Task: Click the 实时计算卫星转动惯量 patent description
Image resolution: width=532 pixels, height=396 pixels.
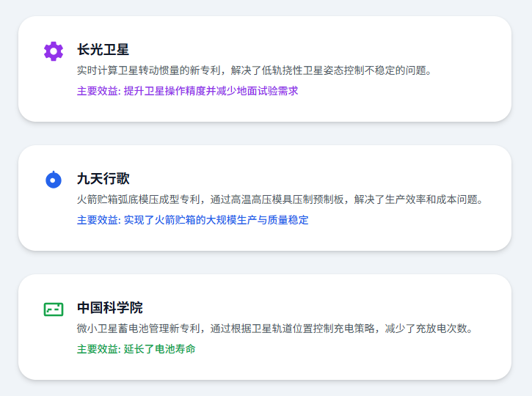Action: coord(147,70)
